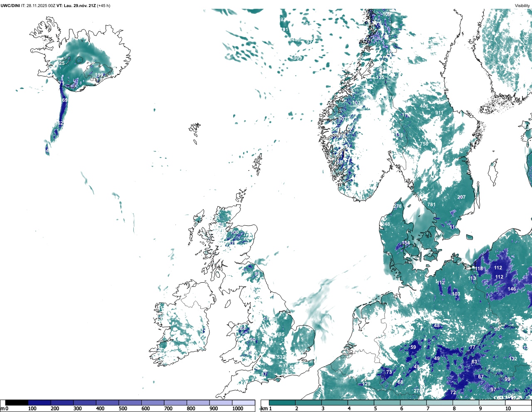The width and height of the screenshot is (532, 412).
Task: Click visibility value 59 in Germany
Action: pos(413,347)
